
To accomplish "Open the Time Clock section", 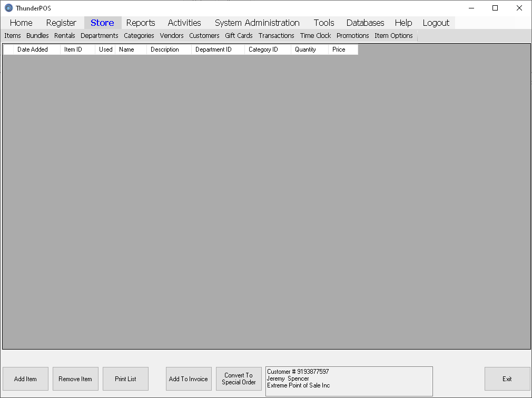I will pos(316,36).
